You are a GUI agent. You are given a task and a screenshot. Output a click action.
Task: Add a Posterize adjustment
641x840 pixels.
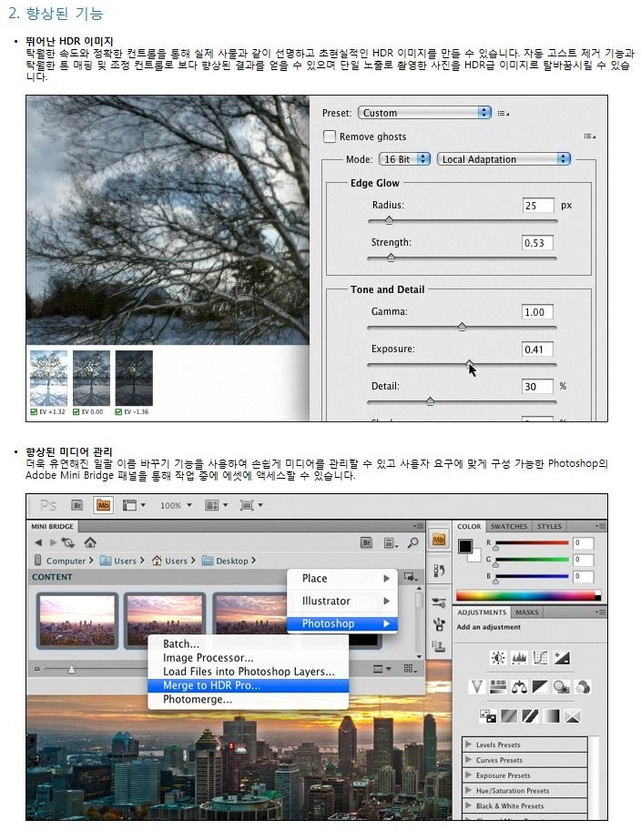tap(509, 716)
